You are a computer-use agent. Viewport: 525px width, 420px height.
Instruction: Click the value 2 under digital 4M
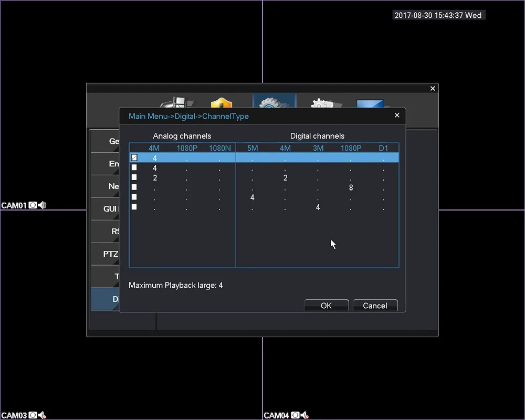(285, 177)
